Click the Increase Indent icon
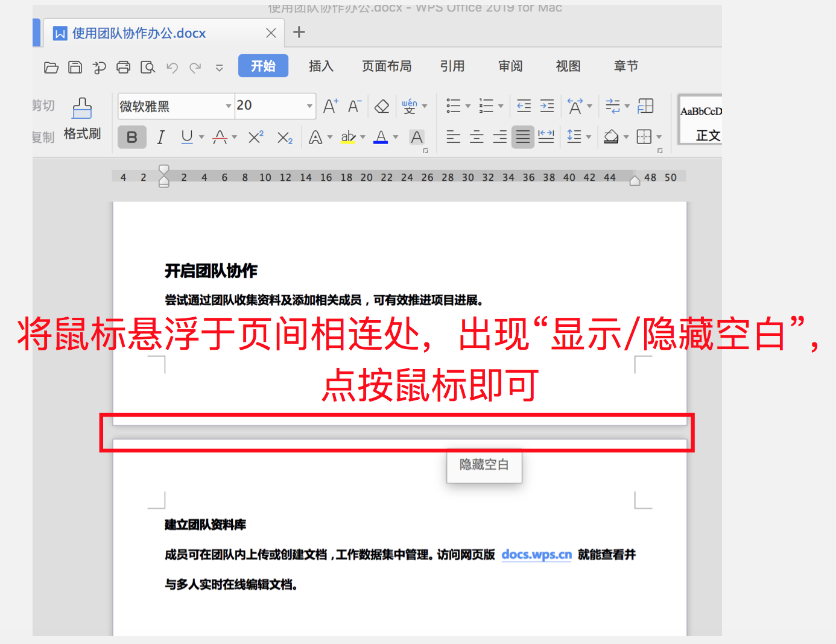The width and height of the screenshot is (836, 644). (x=546, y=106)
